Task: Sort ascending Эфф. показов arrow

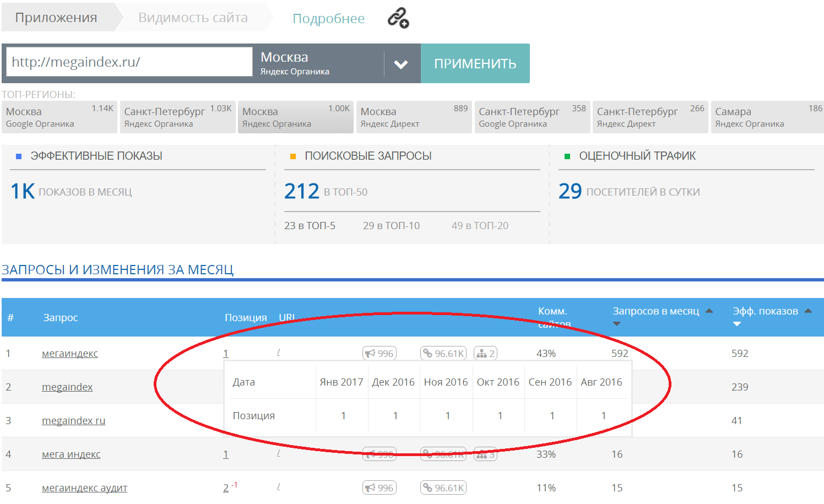Action: click(808, 311)
